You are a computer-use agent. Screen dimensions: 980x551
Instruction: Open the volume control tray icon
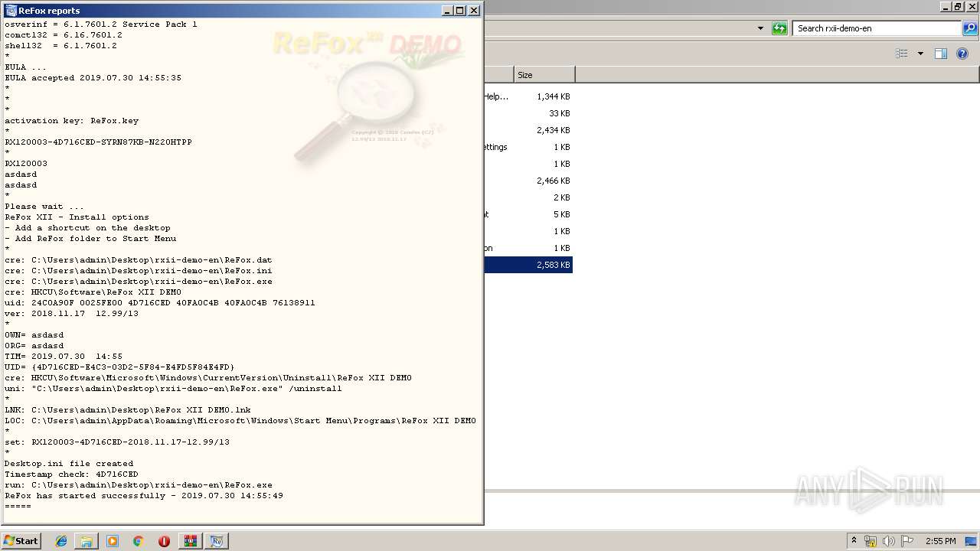click(888, 541)
